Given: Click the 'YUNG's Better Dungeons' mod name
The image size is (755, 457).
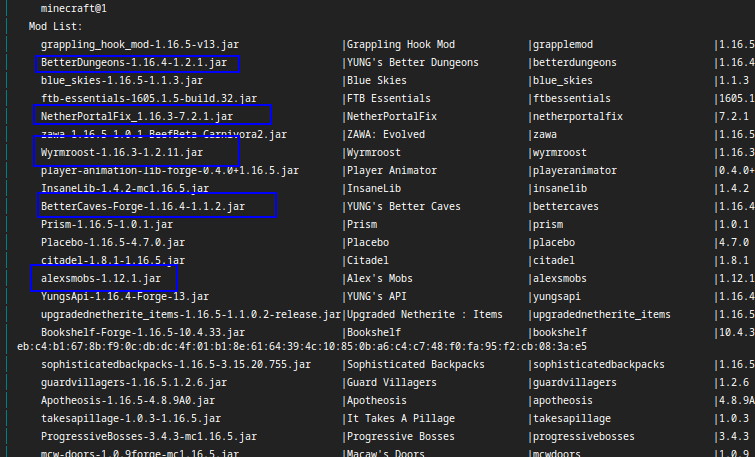Looking at the screenshot, I should click(x=412, y=63).
